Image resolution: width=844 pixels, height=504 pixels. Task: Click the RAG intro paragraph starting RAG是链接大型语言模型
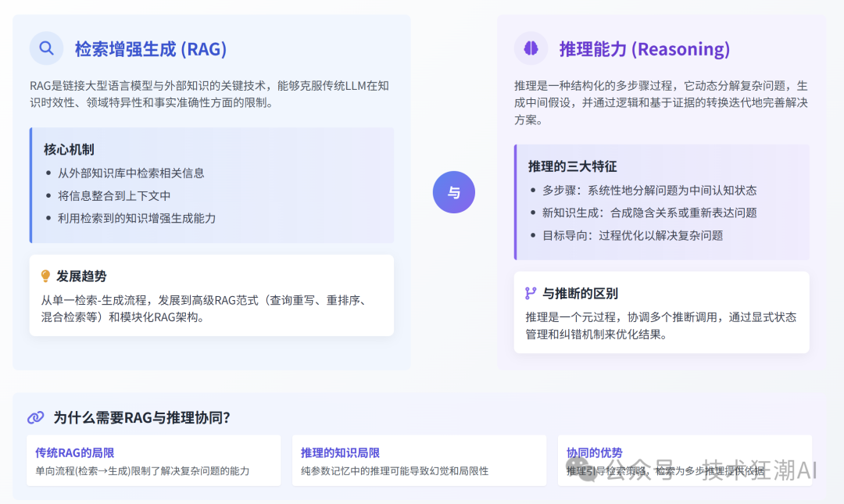(209, 95)
